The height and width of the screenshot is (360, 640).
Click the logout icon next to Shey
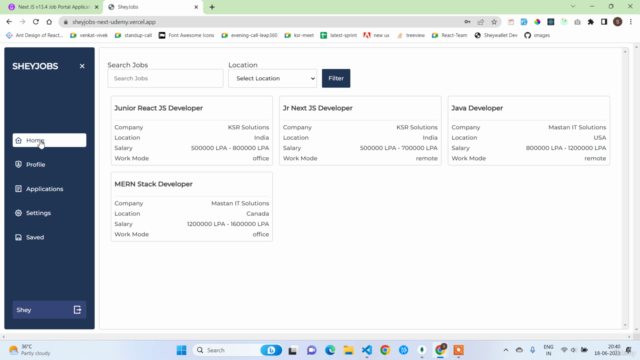coord(77,310)
